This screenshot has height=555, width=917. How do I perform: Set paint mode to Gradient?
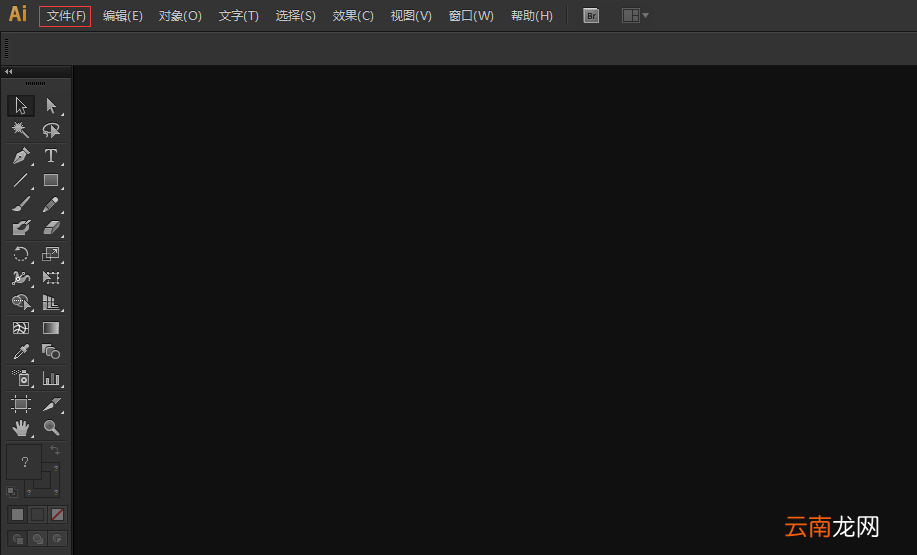pos(37,514)
